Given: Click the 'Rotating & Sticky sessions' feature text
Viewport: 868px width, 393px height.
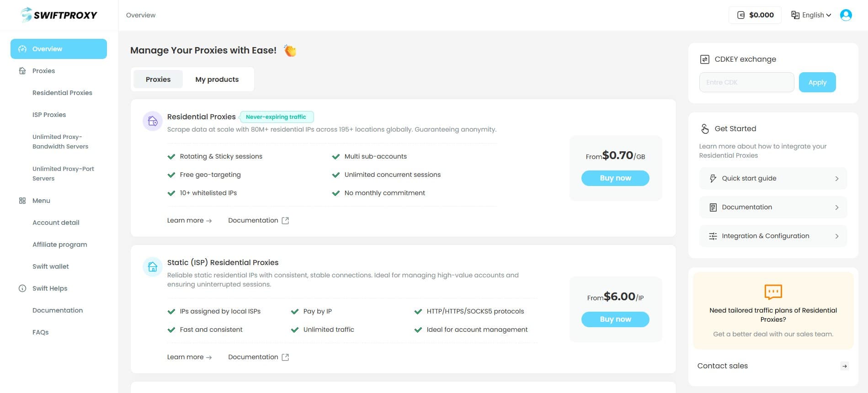Looking at the screenshot, I should click(221, 156).
